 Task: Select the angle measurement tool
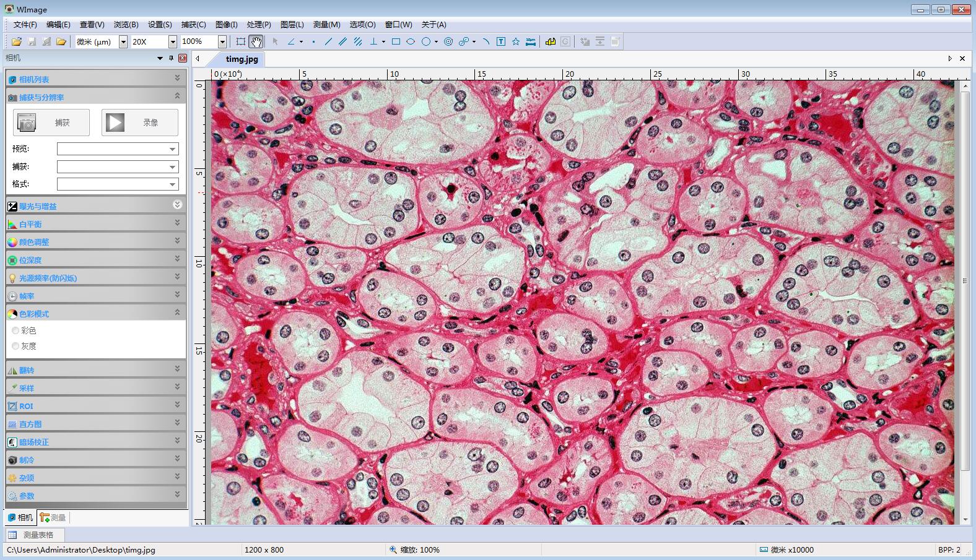(x=291, y=41)
